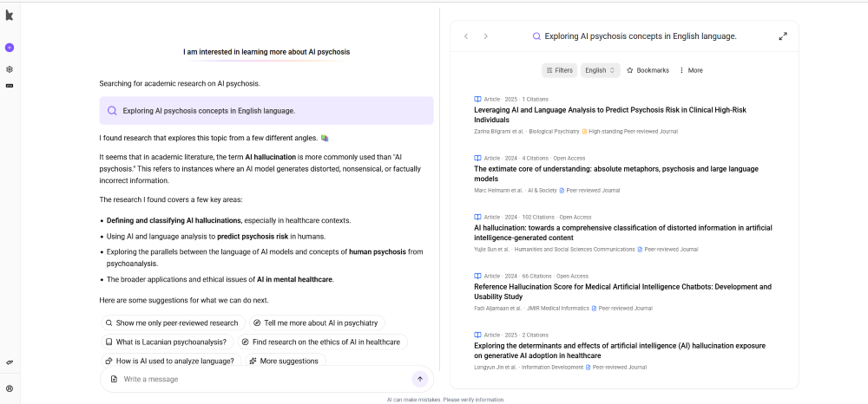Click the book icon of the extimate core article

pyautogui.click(x=477, y=158)
